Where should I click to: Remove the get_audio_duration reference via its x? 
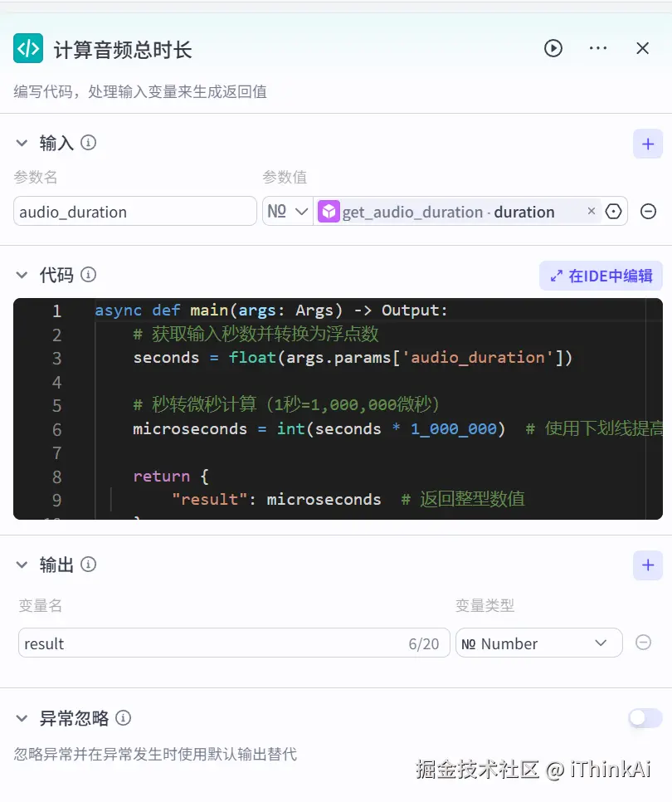(x=592, y=212)
